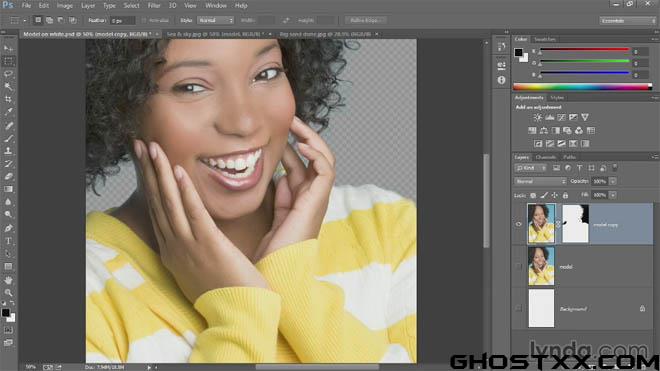Open the Color panel menu
Viewport: 660px width, 371px height.
pos(655,39)
